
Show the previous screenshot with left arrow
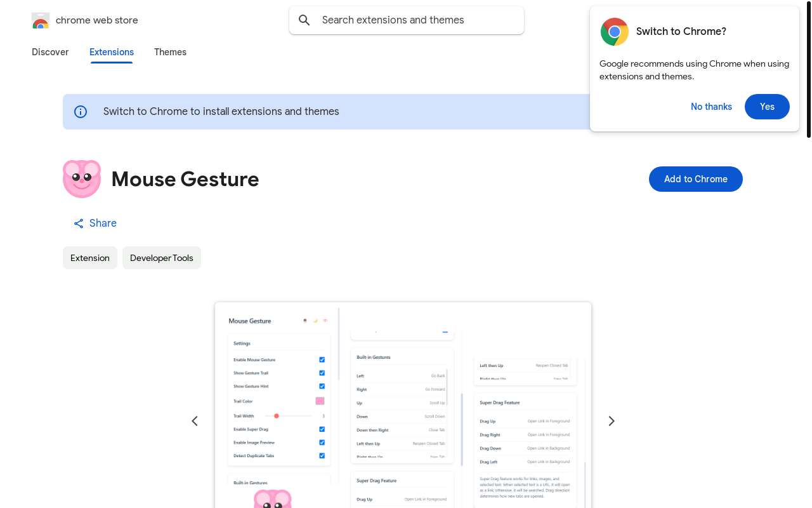tap(195, 421)
